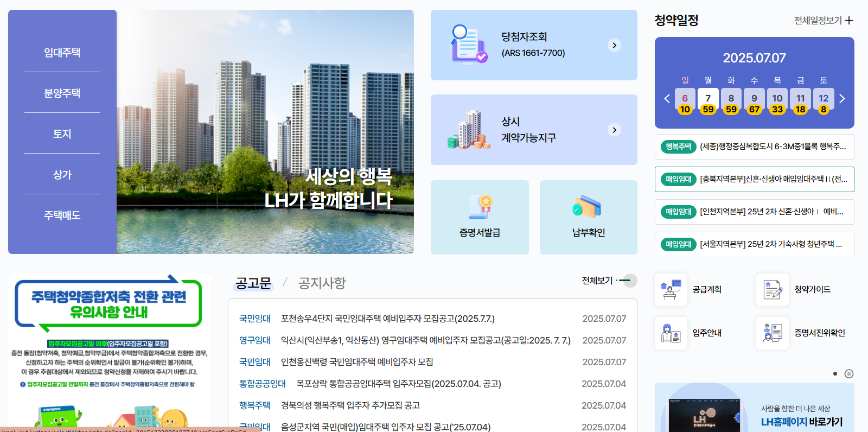The image size is (868, 432).
Task: Select calendar date 7 Monday
Action: (708, 101)
